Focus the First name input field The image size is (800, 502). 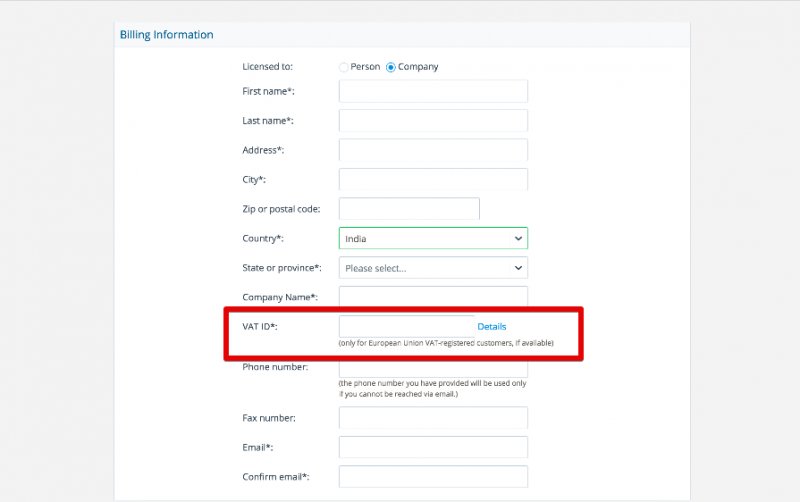pos(433,91)
